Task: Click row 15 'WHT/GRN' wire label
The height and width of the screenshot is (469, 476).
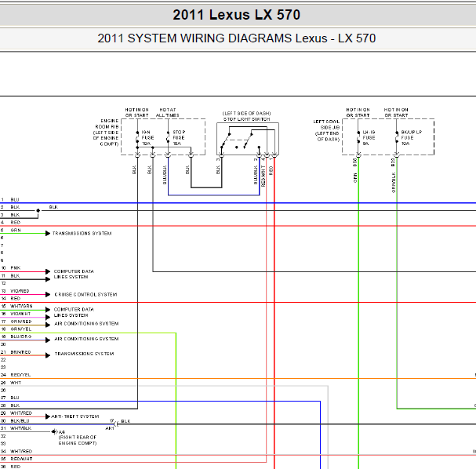Action: (x=21, y=307)
